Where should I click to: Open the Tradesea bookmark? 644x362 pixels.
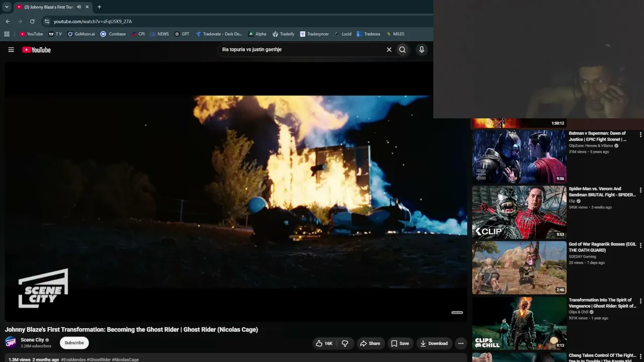point(368,34)
